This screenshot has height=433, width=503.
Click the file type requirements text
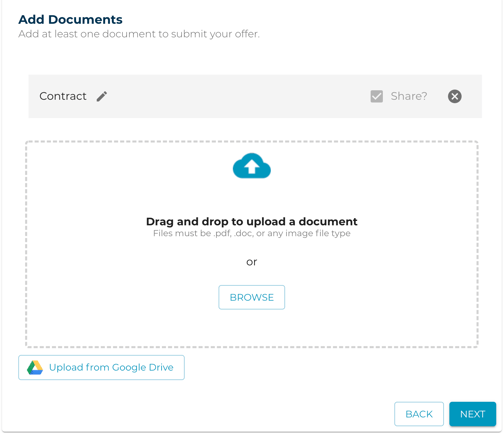click(252, 233)
